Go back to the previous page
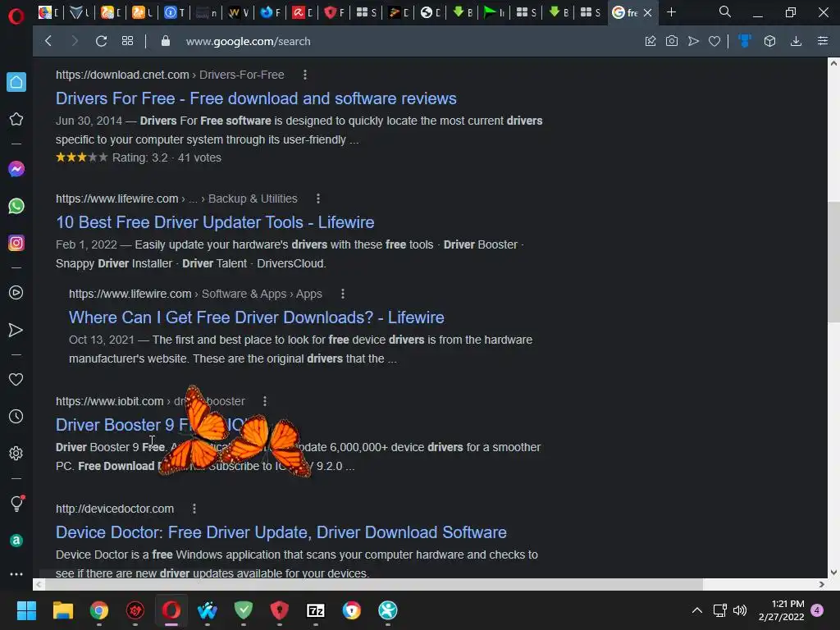 pyautogui.click(x=48, y=41)
